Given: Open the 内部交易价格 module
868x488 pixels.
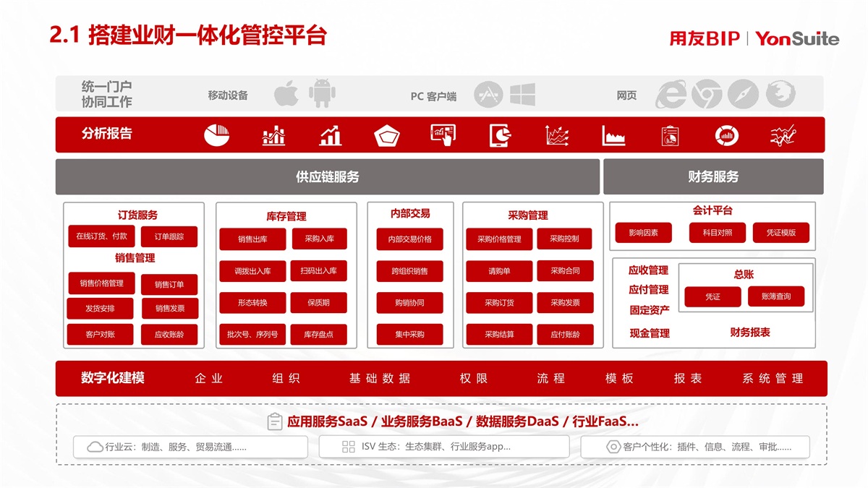Looking at the screenshot, I should pyautogui.click(x=409, y=239).
